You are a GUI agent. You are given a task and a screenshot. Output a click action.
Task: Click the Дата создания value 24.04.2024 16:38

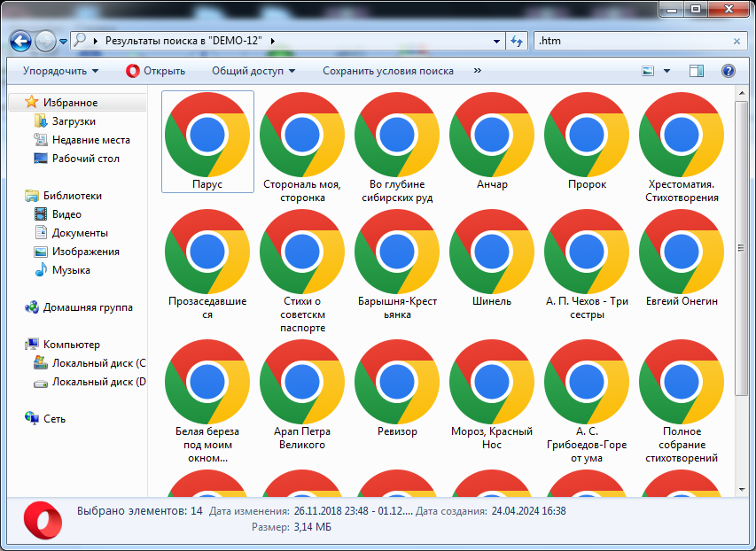(528, 511)
